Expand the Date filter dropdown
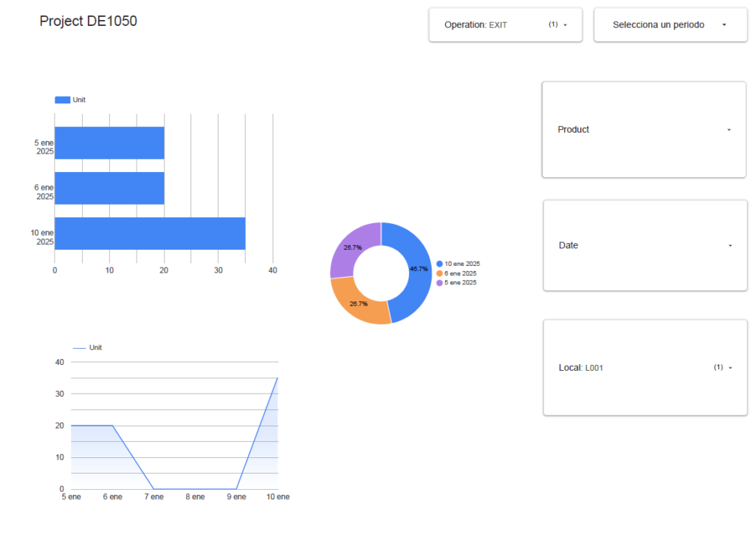This screenshot has height=557, width=756. 645,245
